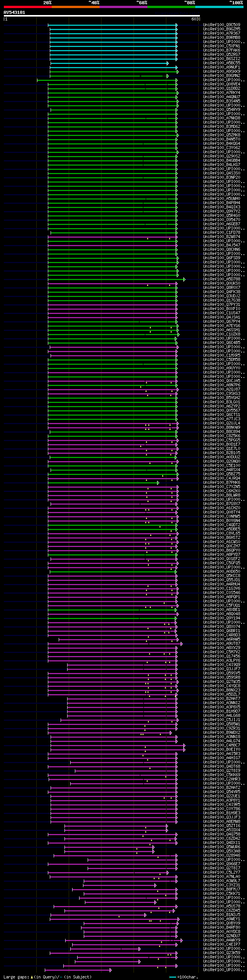This screenshot has height=980, width=247.
Task: Click the cyan alignment bar for UniRef100_Q9C509
Action: (113, 25)
